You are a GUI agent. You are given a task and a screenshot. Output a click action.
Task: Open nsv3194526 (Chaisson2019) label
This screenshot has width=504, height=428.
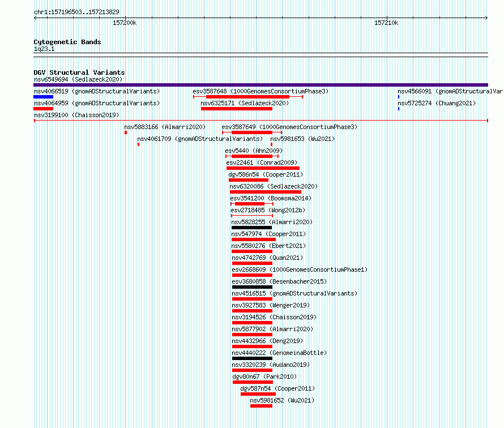tap(274, 317)
